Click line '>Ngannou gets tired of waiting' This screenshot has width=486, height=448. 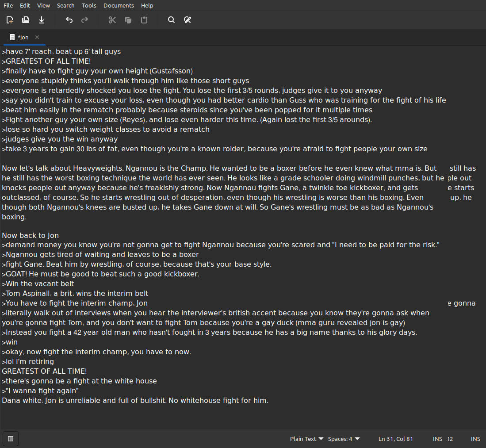point(100,255)
